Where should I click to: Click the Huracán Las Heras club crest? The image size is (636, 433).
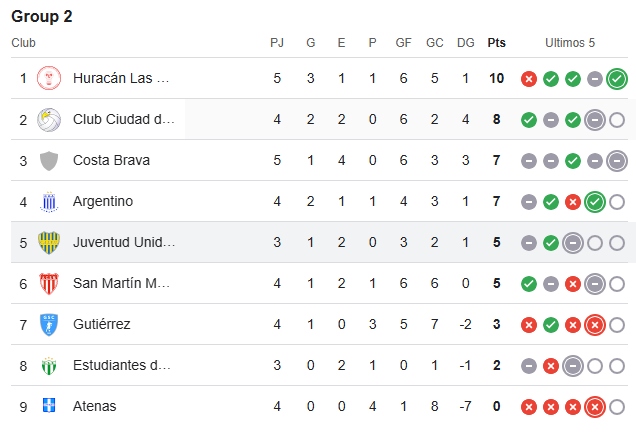49,78
